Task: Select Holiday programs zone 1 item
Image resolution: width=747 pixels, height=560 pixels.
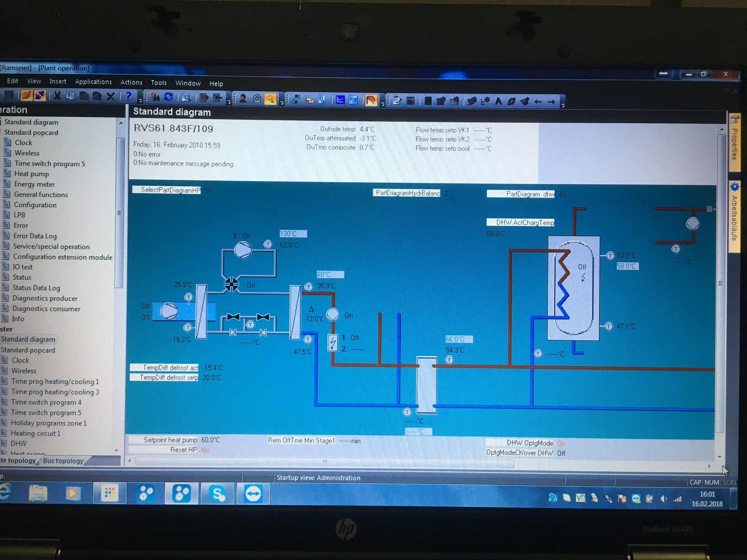Action: (49, 423)
